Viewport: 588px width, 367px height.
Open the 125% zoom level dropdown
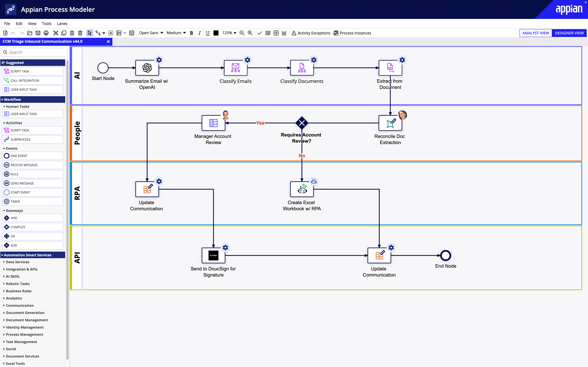[x=229, y=33]
